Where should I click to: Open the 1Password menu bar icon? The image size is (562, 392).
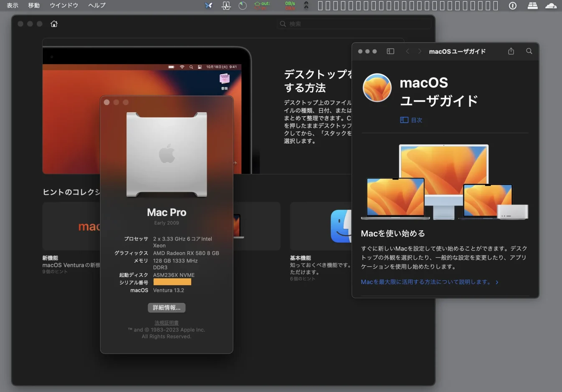click(513, 5)
